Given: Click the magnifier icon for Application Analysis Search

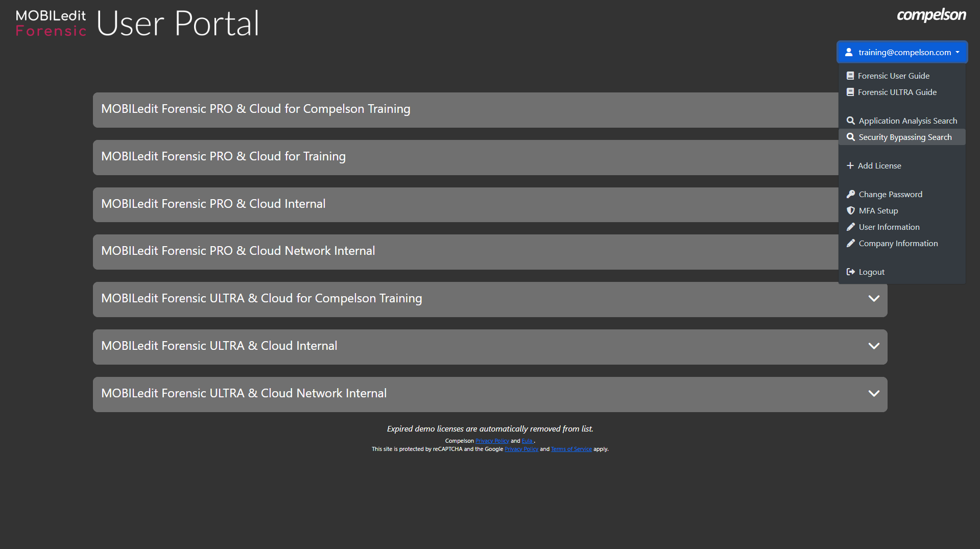Looking at the screenshot, I should pyautogui.click(x=851, y=121).
